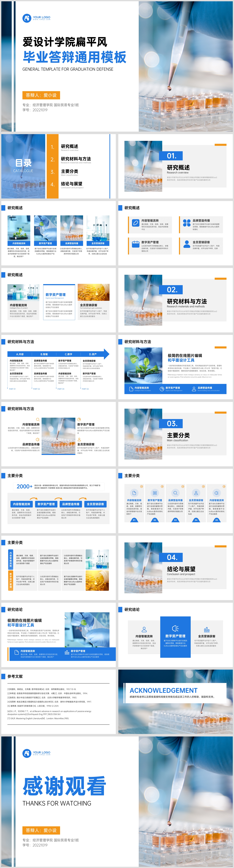234x868 pixels.
Task: Click the white 数字资产管理 card with blue border
Action: coord(59,302)
